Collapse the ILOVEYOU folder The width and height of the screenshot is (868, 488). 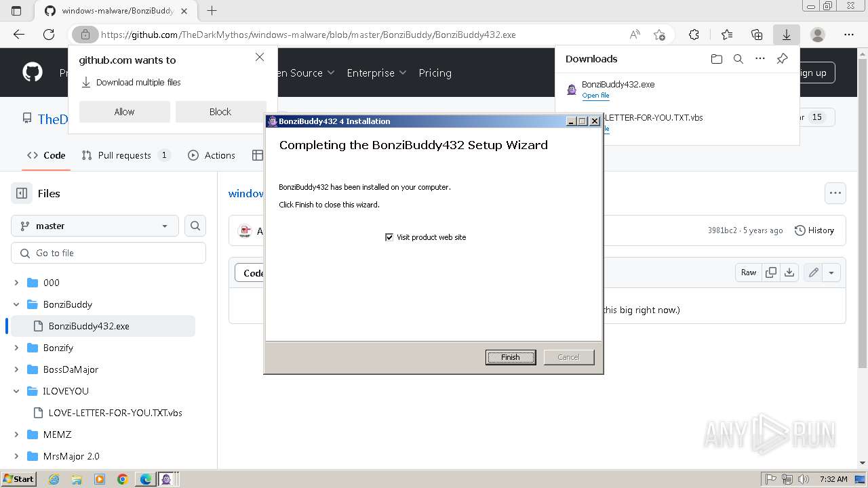click(16, 391)
